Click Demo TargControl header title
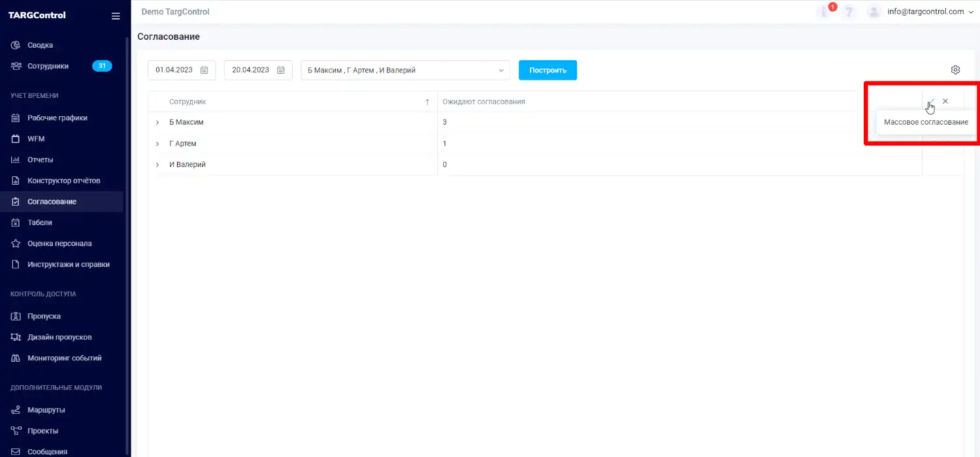The width and height of the screenshot is (980, 457). (176, 12)
